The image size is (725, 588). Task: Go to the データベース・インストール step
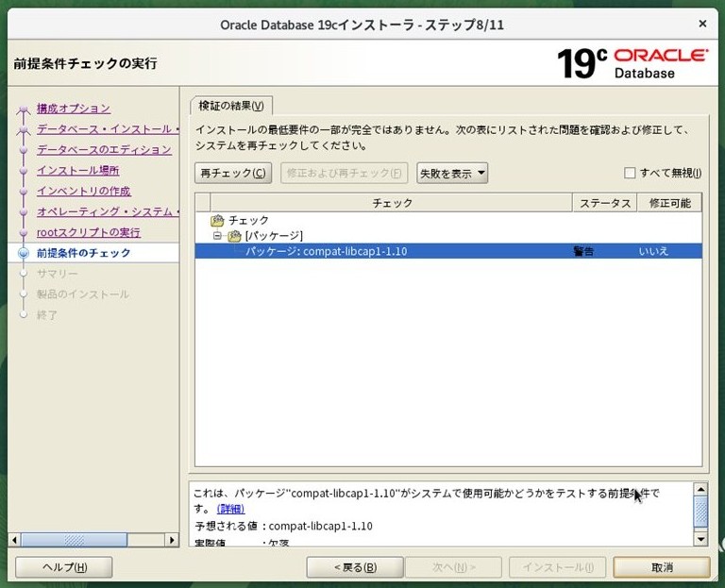click(108, 129)
